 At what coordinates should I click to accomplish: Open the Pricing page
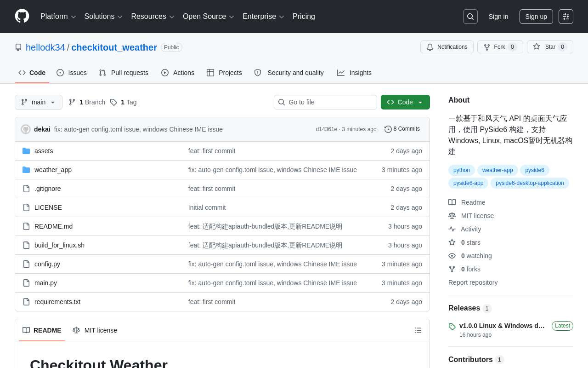click(304, 17)
